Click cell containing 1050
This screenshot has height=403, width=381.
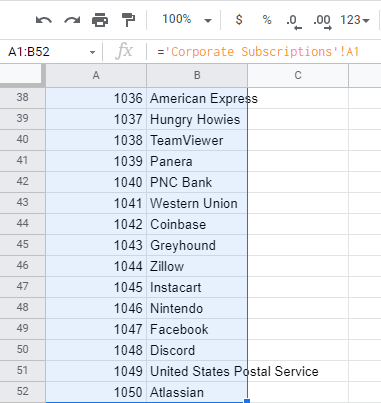pos(96,392)
